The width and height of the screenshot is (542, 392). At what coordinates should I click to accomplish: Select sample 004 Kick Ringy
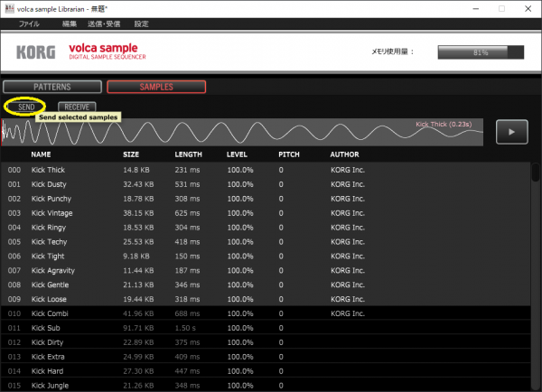point(266,228)
